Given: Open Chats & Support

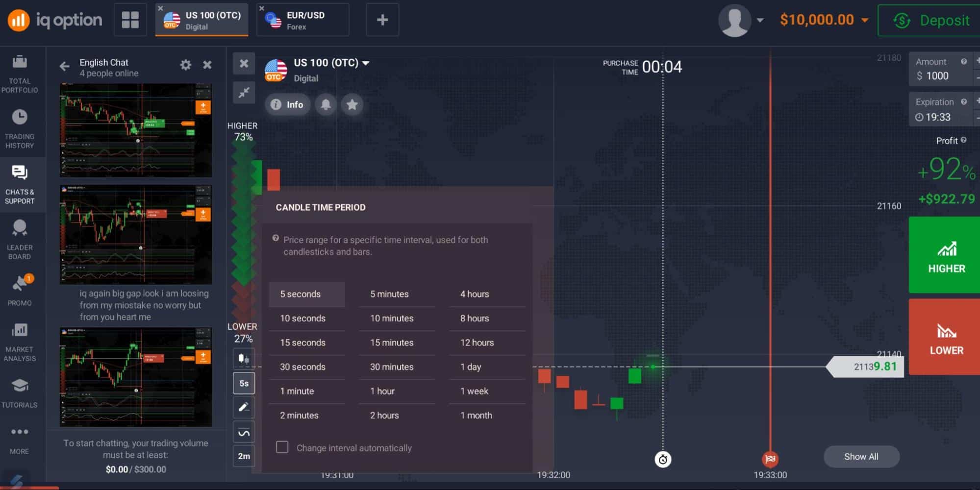Looking at the screenshot, I should [x=20, y=184].
